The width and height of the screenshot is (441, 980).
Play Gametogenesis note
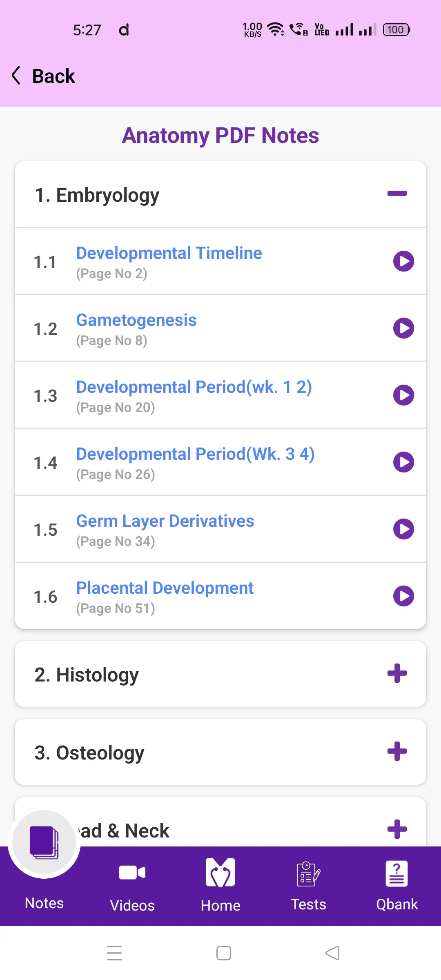[x=403, y=328]
